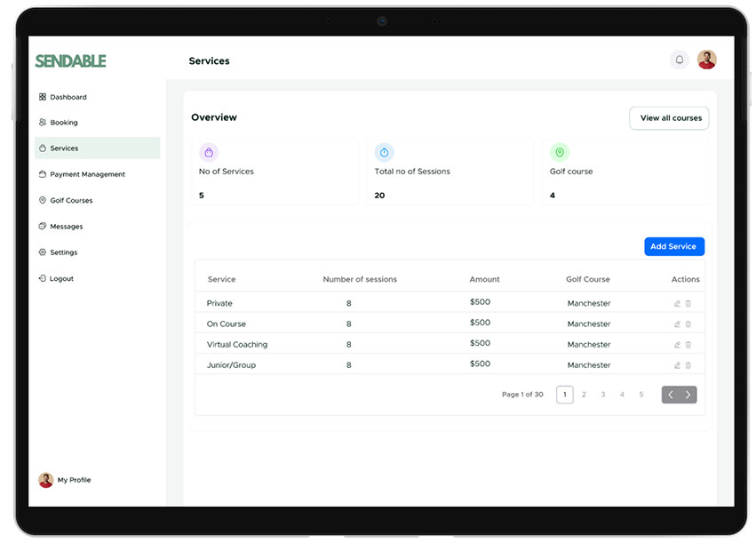Delete the Private service row
Screen dimensions: 756x544
(688, 304)
